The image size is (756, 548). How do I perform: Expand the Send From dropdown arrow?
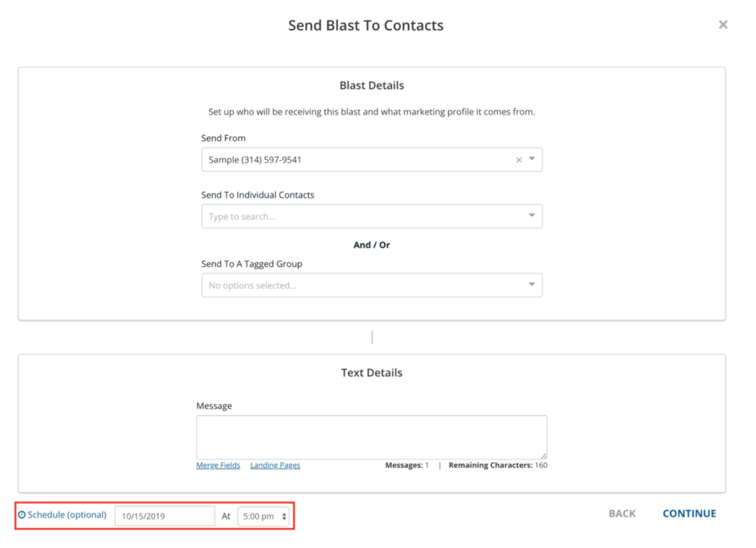tap(532, 159)
